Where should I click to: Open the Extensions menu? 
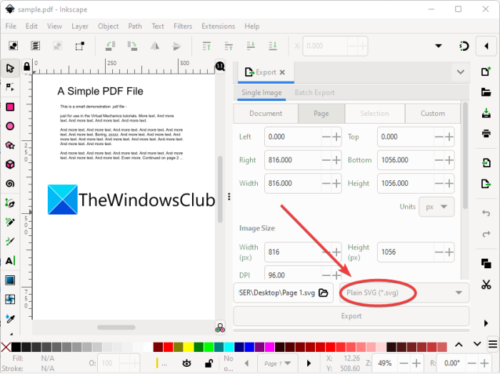[x=218, y=26]
